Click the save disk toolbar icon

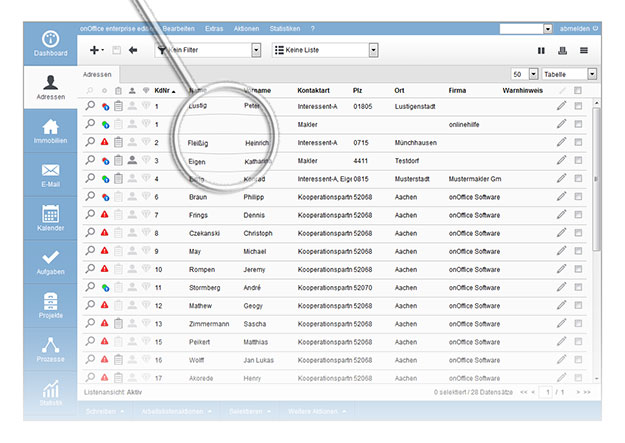tap(116, 50)
